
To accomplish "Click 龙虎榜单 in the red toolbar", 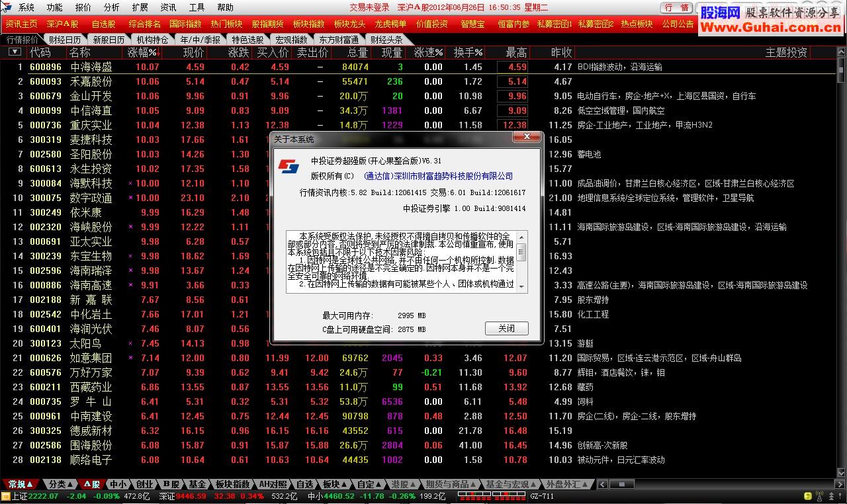I will 390,24.
